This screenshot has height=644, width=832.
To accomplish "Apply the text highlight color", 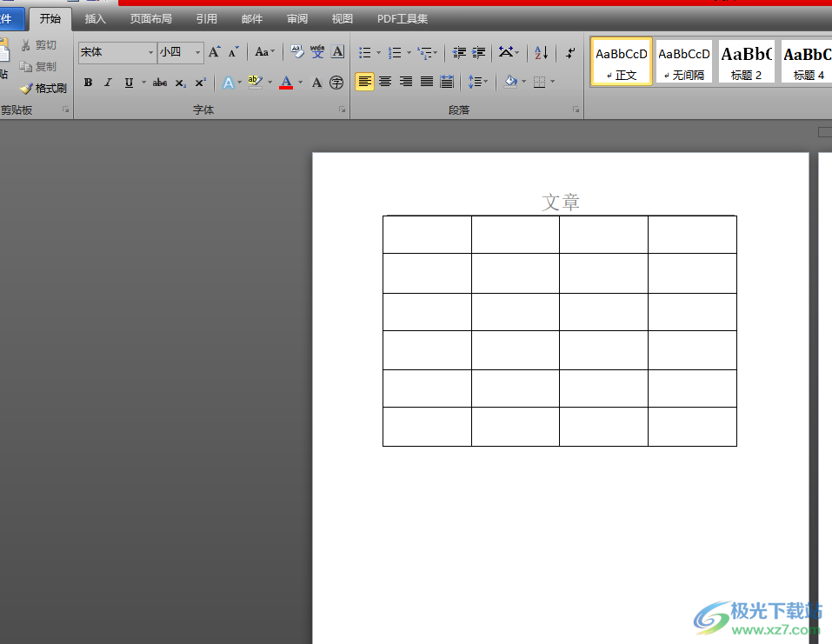I will click(x=256, y=82).
